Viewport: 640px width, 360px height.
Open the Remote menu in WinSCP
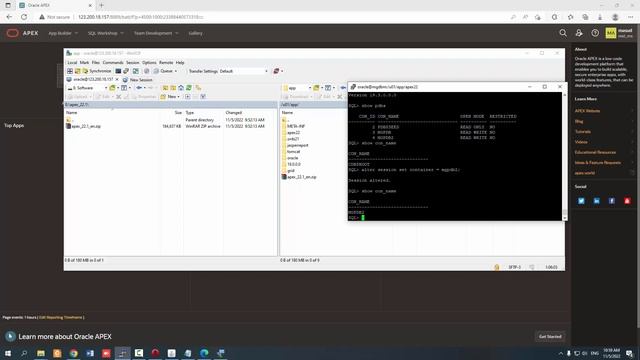(166, 62)
